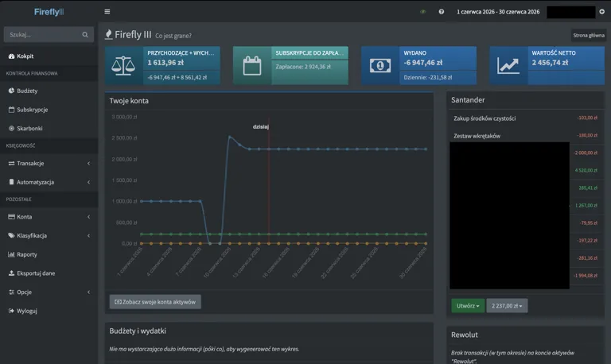Click the Opcje sliders icon
This screenshot has width=611, height=364.
(11, 292)
